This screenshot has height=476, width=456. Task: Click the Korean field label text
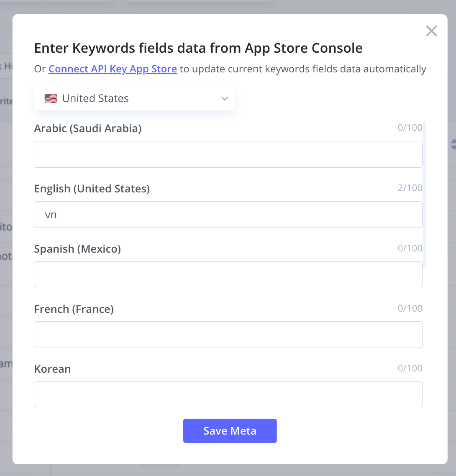click(x=53, y=369)
